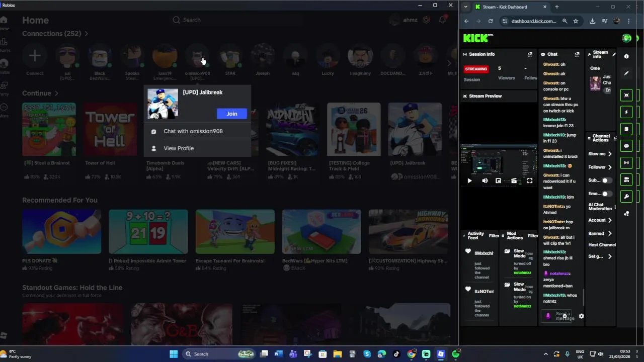Filter the Mod Actions list
The image size is (644, 362).
[532, 236]
